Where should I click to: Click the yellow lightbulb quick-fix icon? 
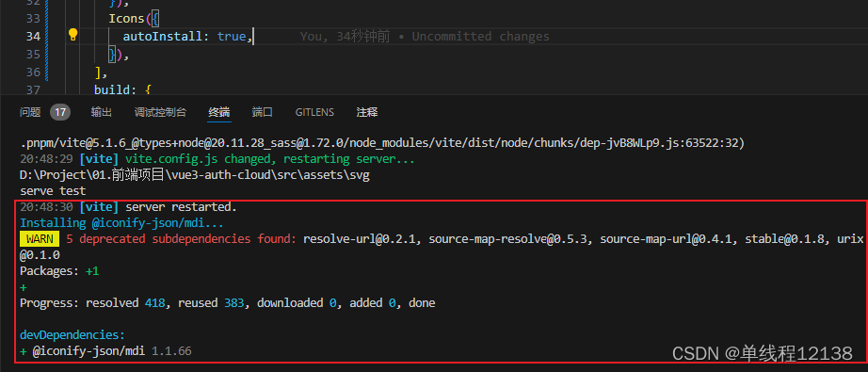click(72, 35)
